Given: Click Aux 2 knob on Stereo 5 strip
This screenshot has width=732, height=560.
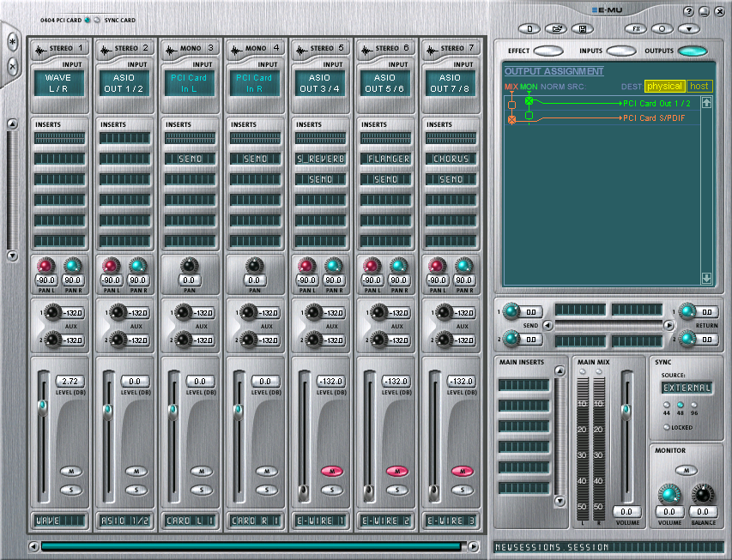Looking at the screenshot, I should [314, 340].
